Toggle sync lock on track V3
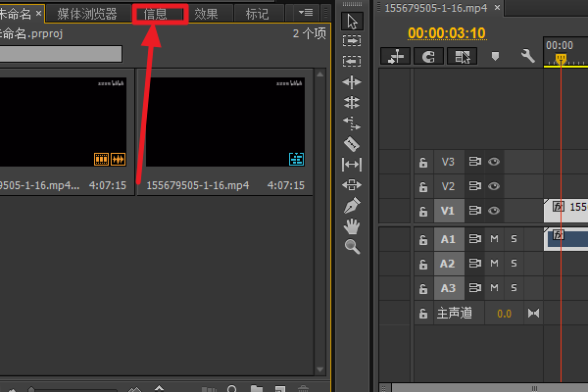The image size is (588, 392). point(474,162)
